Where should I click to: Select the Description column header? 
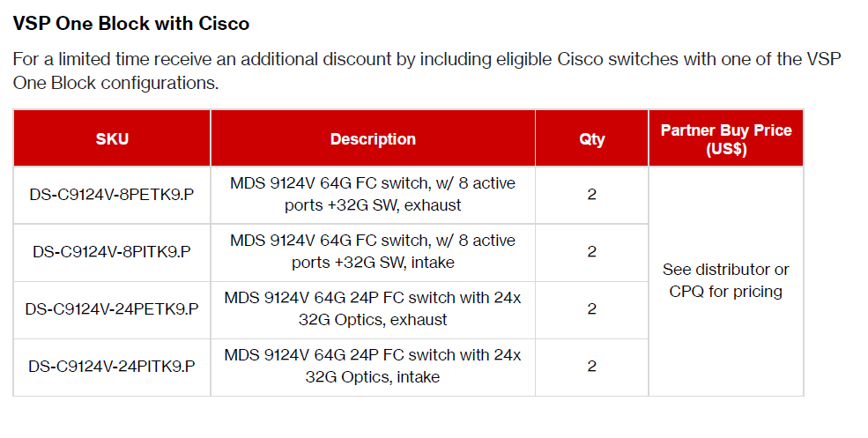373,139
